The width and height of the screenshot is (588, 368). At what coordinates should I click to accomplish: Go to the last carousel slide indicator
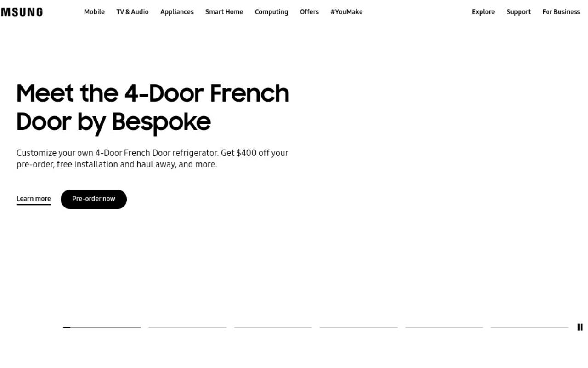[530, 327]
